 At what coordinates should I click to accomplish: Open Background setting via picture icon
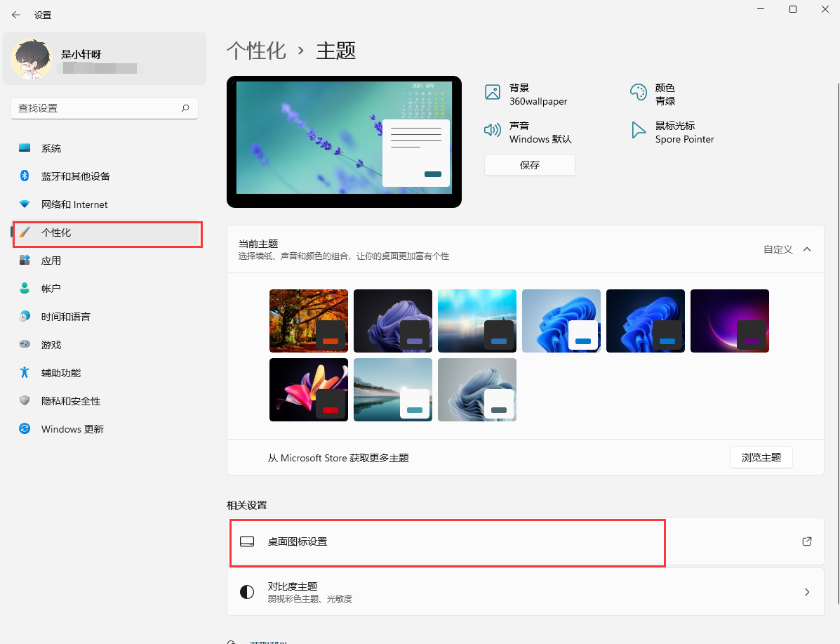pos(493,92)
